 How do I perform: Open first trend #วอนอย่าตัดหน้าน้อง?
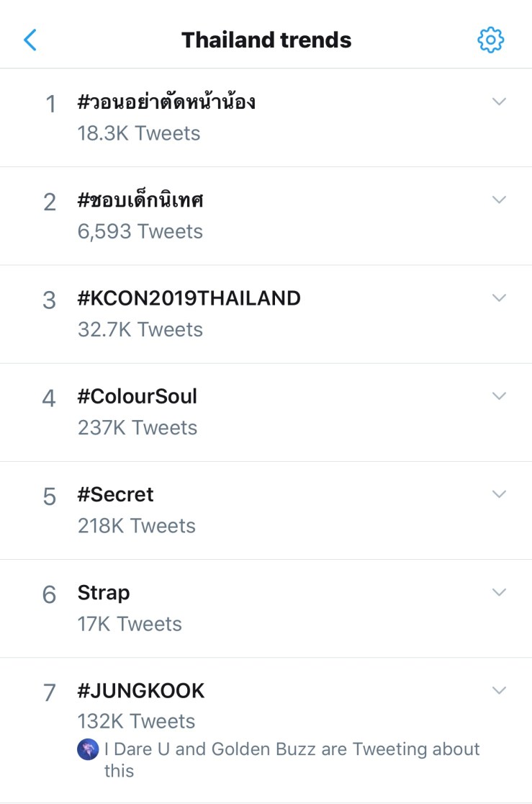tap(166, 102)
